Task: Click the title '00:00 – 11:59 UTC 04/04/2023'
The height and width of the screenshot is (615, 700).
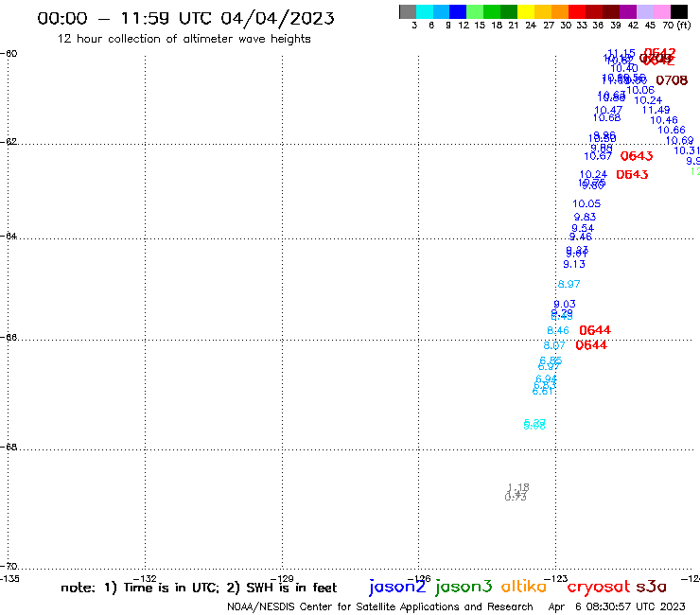Action: [185, 18]
